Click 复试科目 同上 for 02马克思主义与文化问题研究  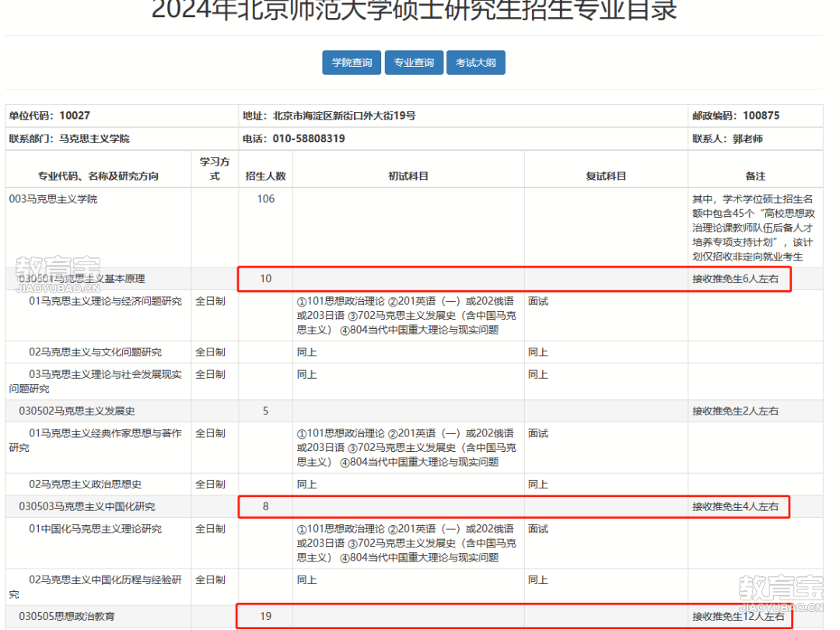(538, 352)
